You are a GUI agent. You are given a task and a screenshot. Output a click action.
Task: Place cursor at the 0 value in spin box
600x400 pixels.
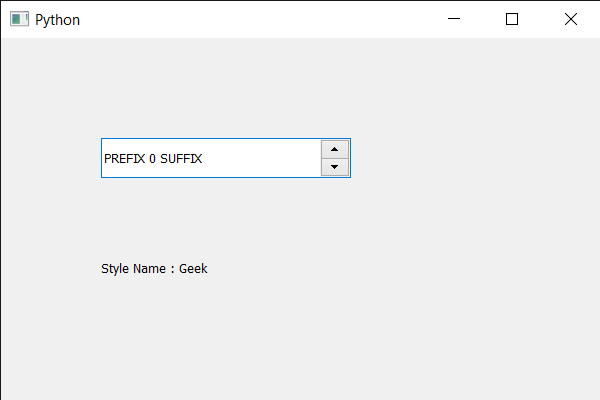pos(152,158)
